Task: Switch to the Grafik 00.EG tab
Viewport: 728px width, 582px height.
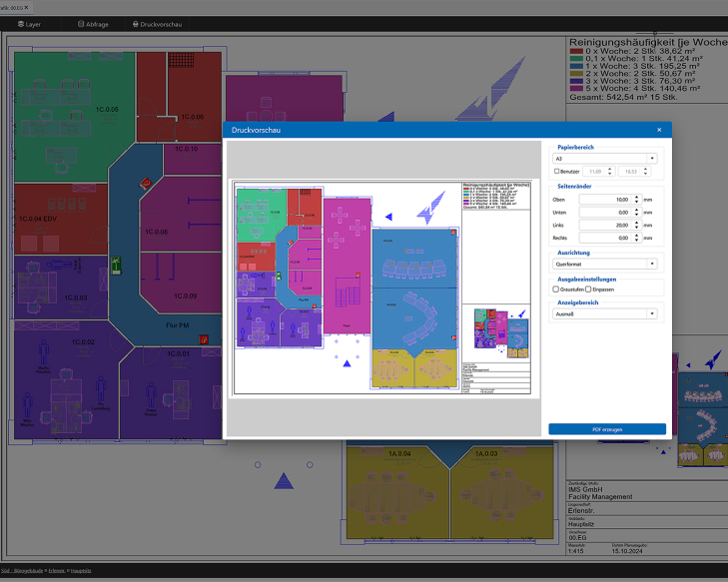Action: (x=10, y=7)
